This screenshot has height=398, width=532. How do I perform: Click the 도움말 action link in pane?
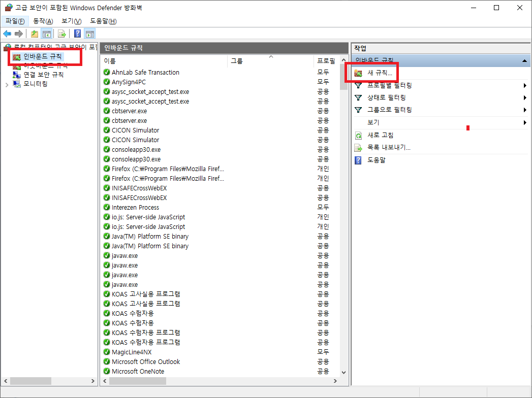pos(377,160)
